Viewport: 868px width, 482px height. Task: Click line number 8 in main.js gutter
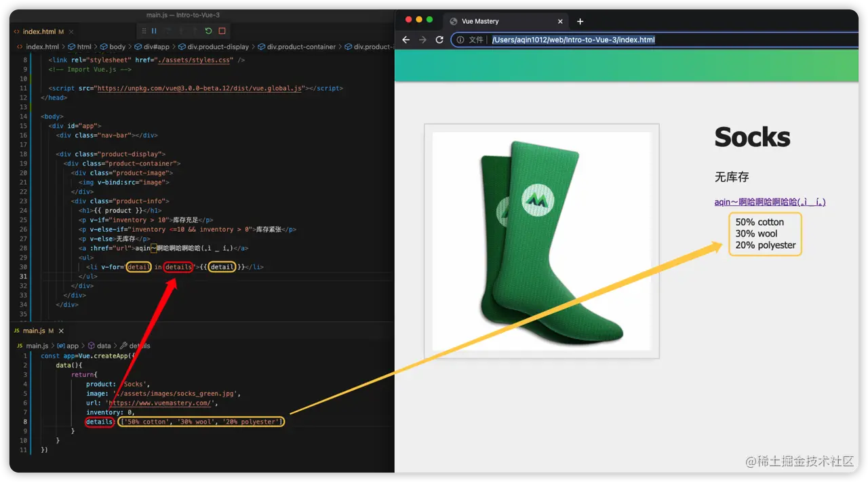coord(25,422)
